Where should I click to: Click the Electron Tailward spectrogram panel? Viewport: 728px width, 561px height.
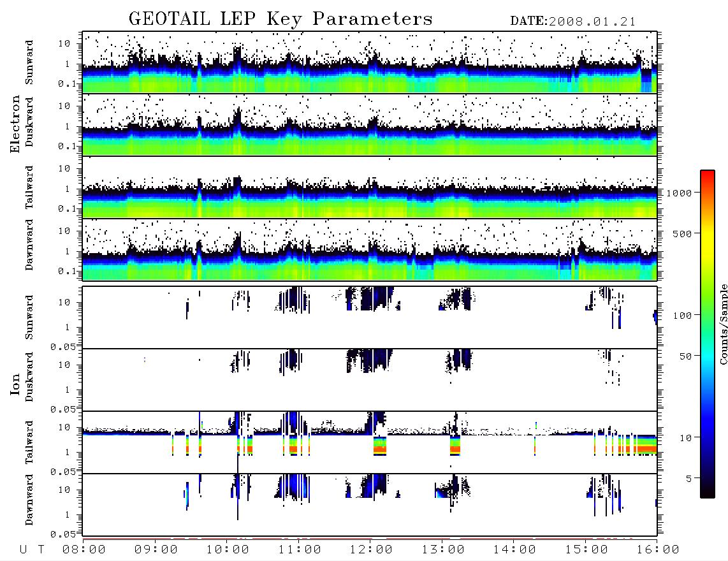point(370,187)
